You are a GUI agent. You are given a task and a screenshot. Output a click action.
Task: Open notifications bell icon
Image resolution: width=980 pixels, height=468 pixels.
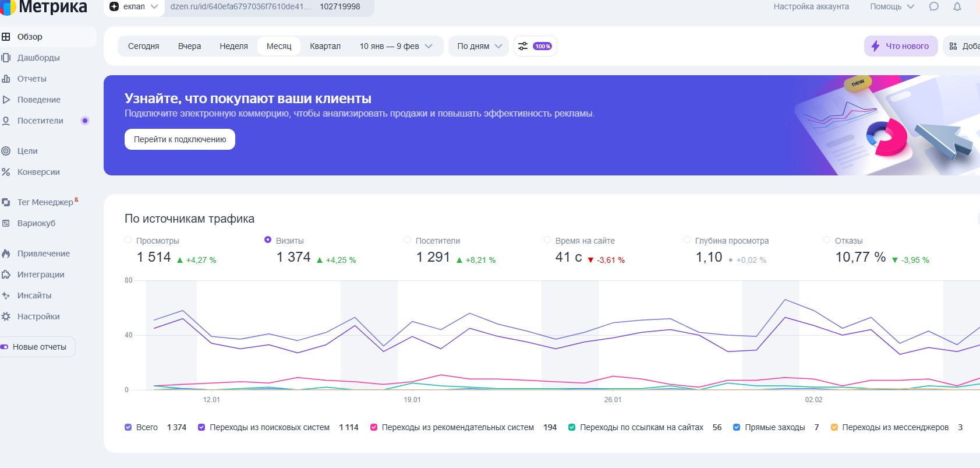[x=957, y=7]
